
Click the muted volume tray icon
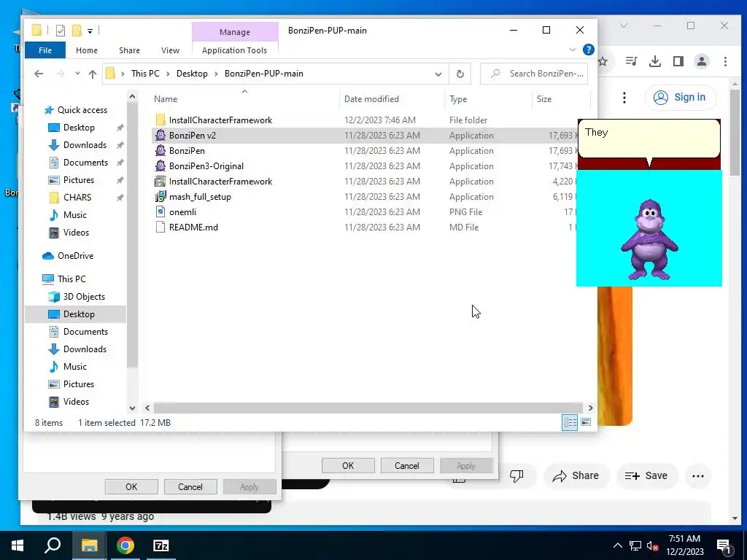click(653, 545)
